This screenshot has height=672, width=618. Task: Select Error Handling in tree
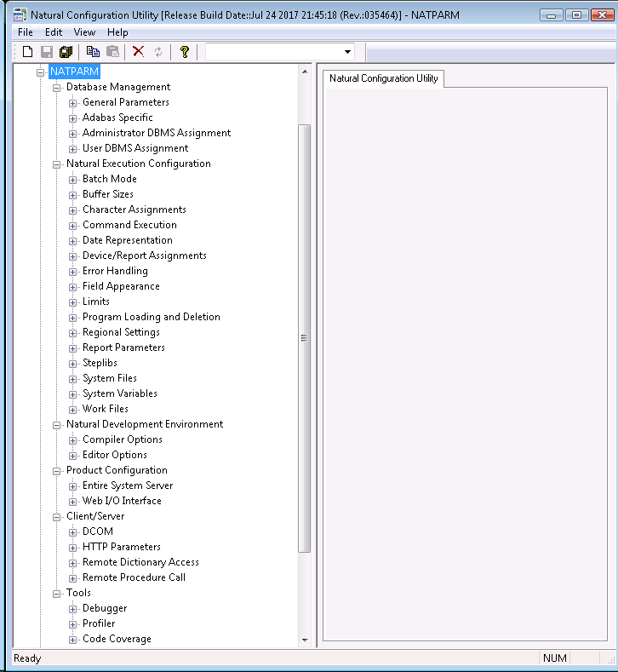[x=115, y=271]
